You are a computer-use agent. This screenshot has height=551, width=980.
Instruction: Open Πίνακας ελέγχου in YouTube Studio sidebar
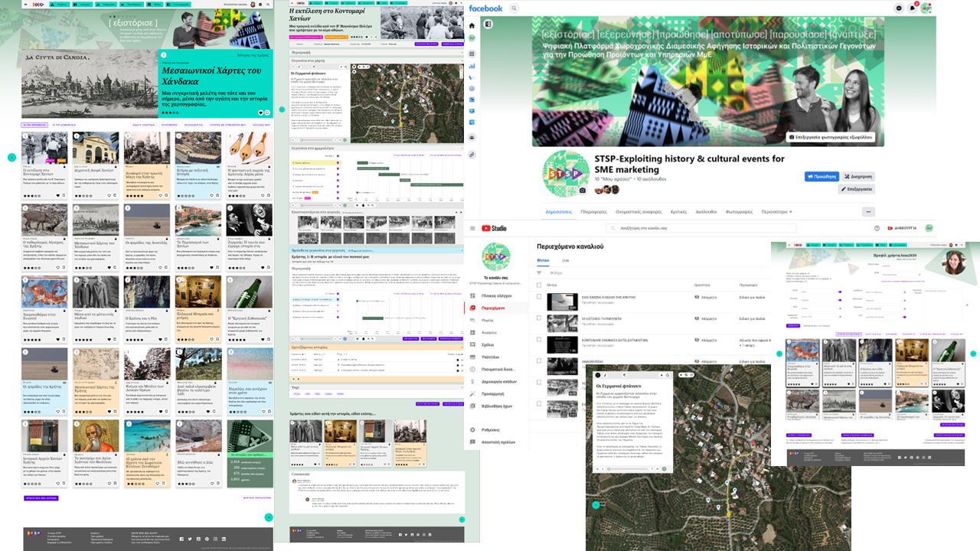496,295
